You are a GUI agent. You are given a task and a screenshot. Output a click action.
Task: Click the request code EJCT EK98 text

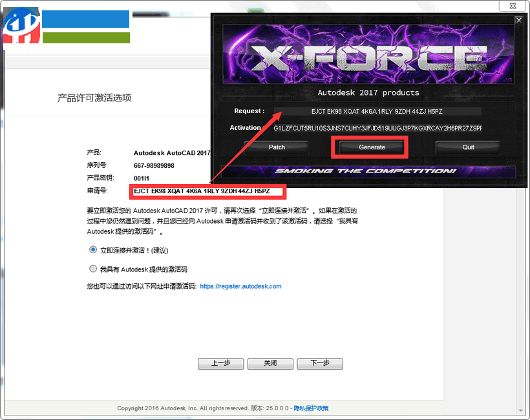[202, 191]
